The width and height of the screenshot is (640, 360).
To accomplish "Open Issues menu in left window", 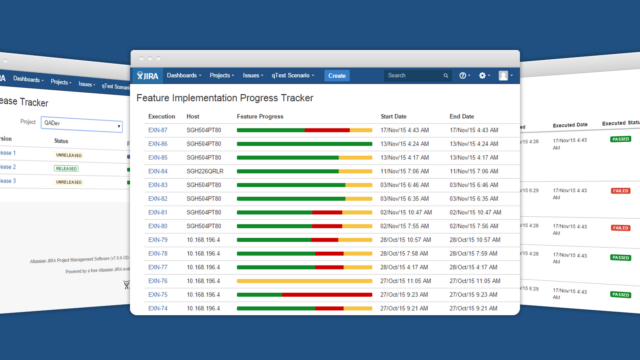I will coord(87,84).
